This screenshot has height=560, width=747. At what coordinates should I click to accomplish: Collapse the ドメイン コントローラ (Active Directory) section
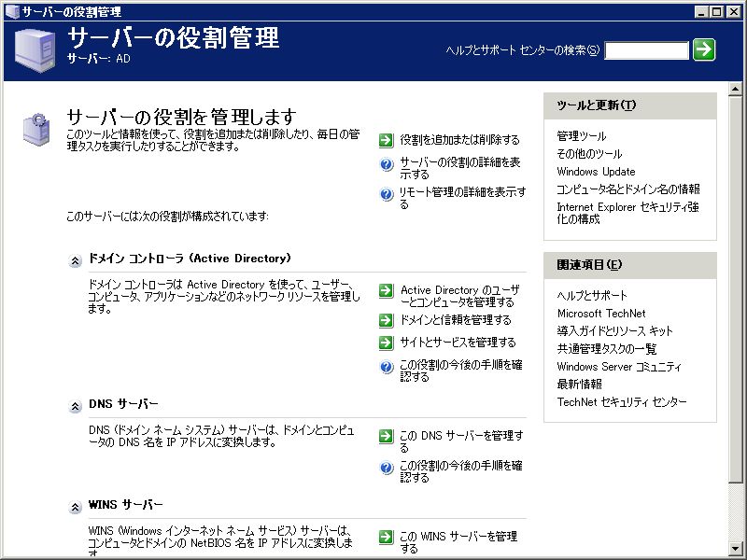tap(75, 261)
